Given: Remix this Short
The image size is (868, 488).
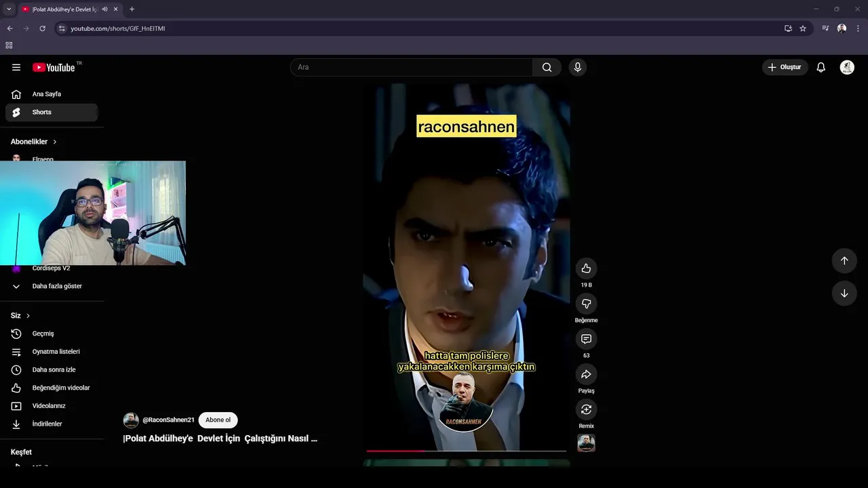Looking at the screenshot, I should pos(586,409).
